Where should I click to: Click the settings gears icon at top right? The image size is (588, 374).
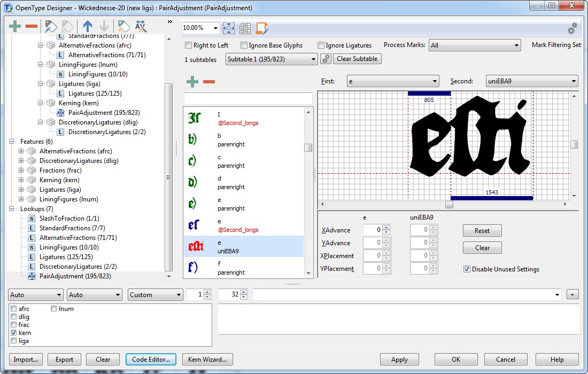[x=572, y=28]
